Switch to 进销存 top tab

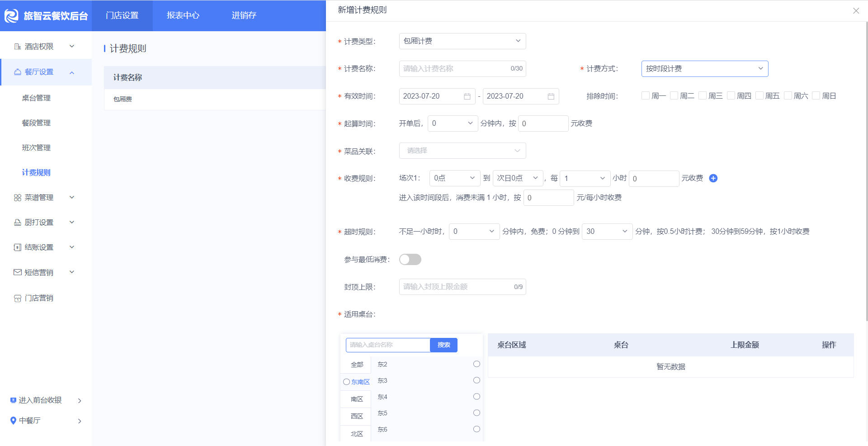click(244, 15)
